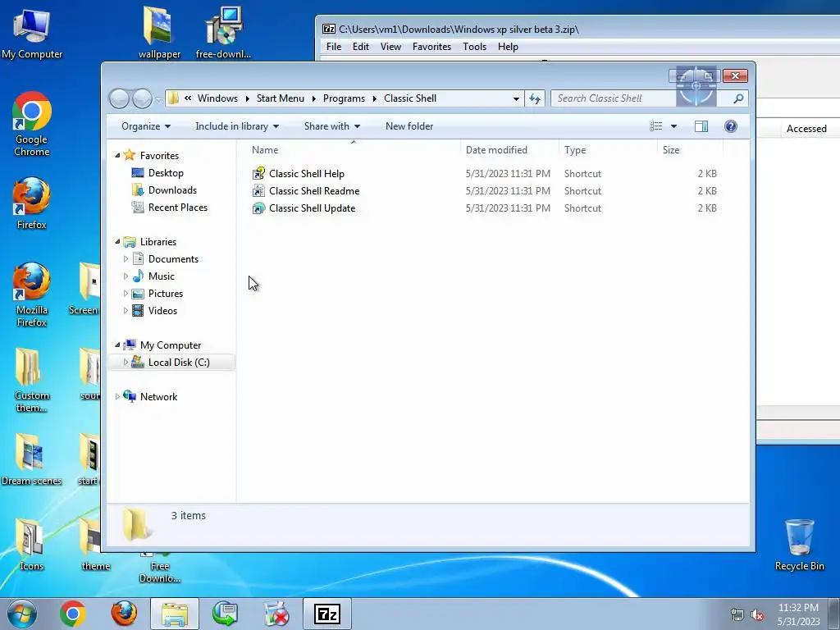Select the Music library

click(162, 276)
